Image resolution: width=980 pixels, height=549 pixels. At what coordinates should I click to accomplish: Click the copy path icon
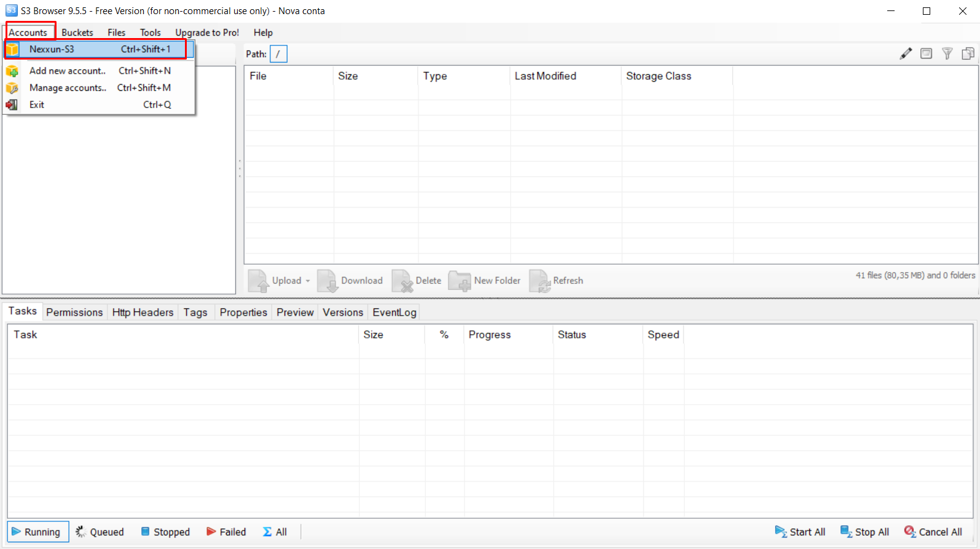tap(968, 54)
